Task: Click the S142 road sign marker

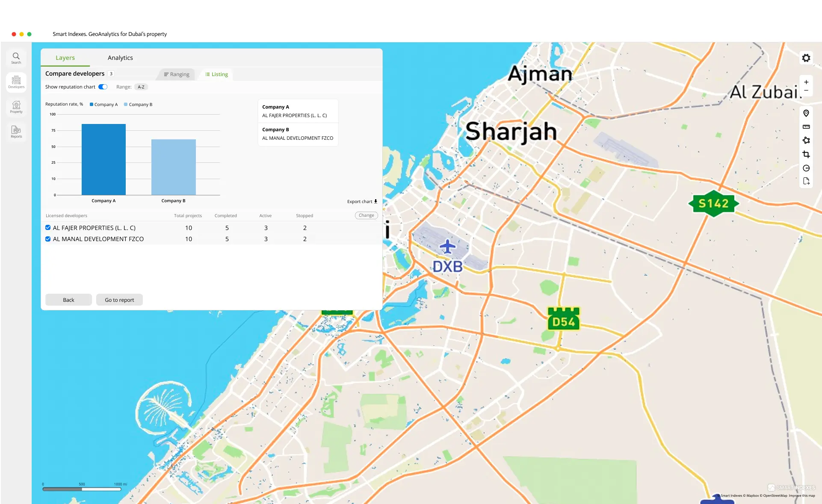Action: tap(713, 203)
